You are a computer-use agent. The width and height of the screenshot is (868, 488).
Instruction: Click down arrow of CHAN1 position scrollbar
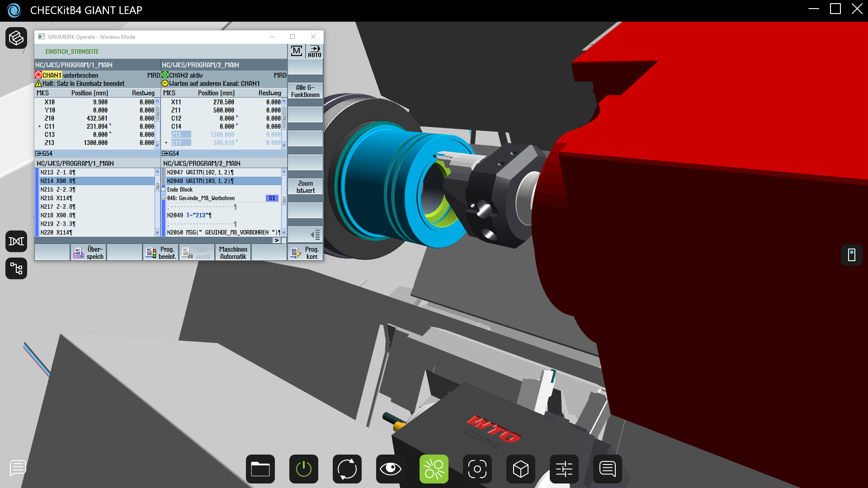click(157, 145)
